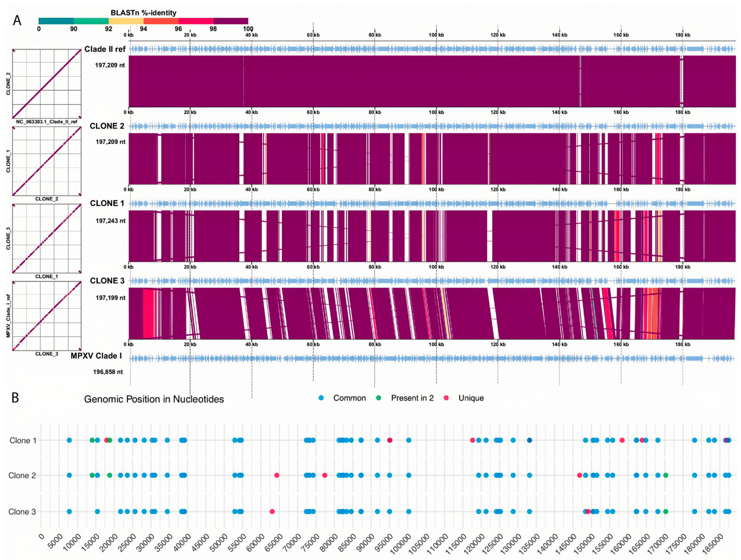
Task: Click the 0-90 teal identity color segment
Action: click(x=56, y=21)
